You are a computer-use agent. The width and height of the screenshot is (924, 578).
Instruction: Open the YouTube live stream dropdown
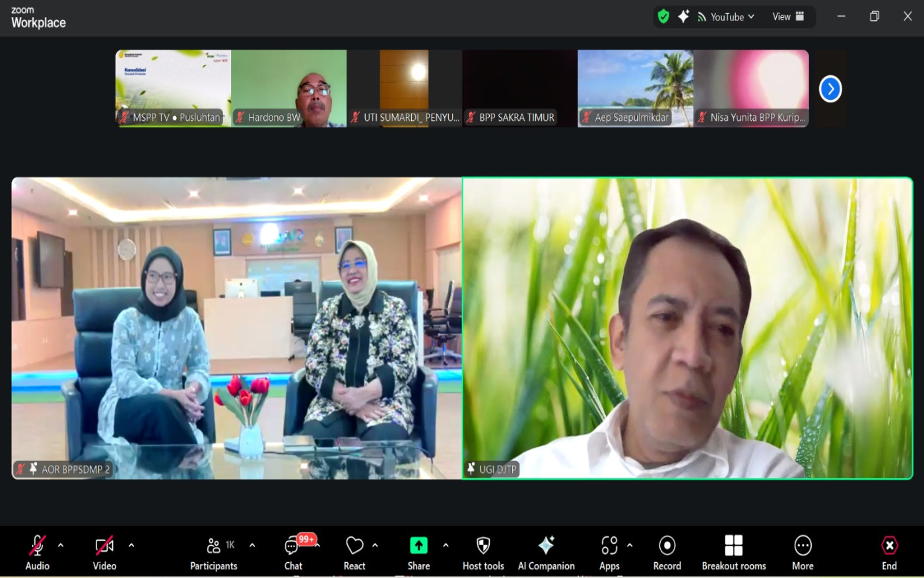point(726,17)
